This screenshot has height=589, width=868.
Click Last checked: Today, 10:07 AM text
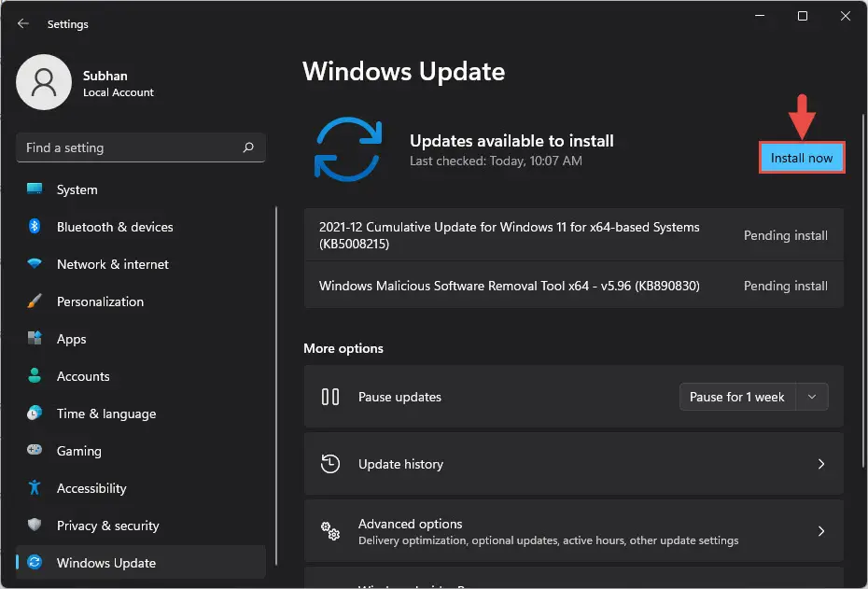(x=496, y=161)
